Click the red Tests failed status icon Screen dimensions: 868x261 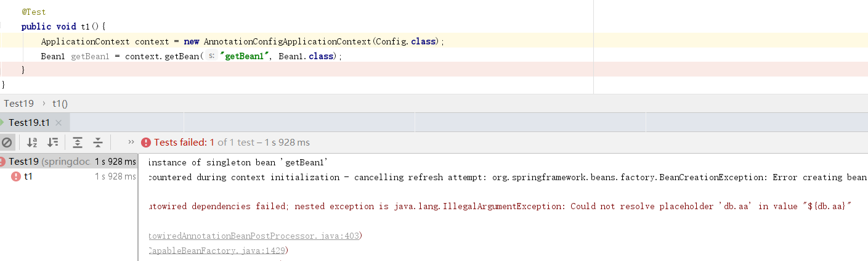coord(146,143)
